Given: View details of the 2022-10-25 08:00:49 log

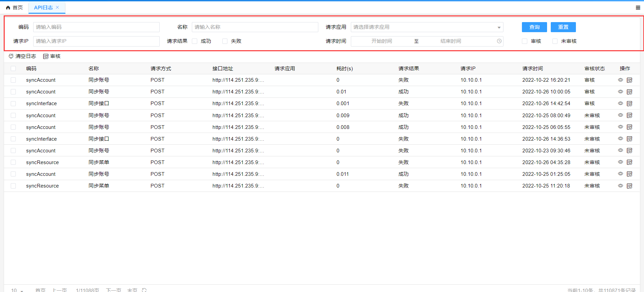Looking at the screenshot, I should (621, 115).
